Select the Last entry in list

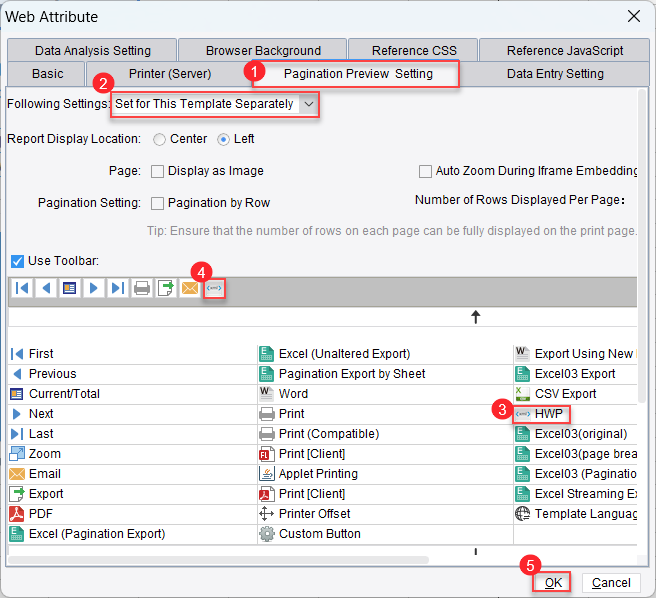(x=132, y=434)
